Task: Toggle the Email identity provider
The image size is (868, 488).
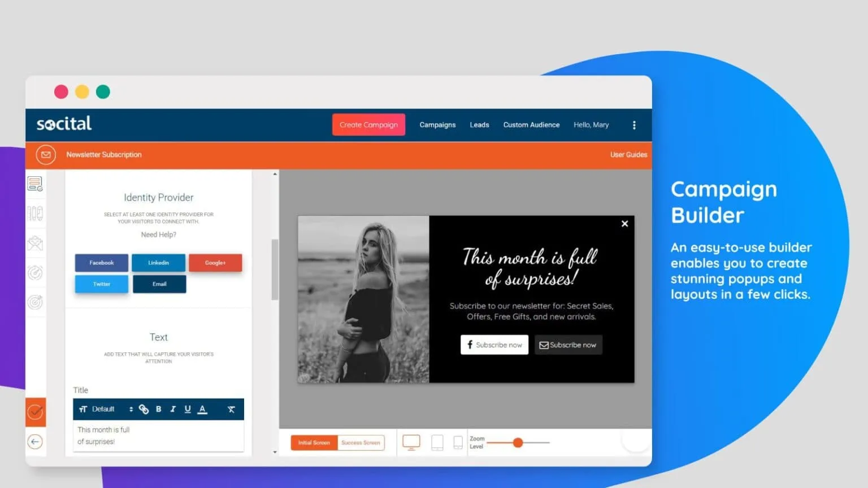Action: click(159, 284)
